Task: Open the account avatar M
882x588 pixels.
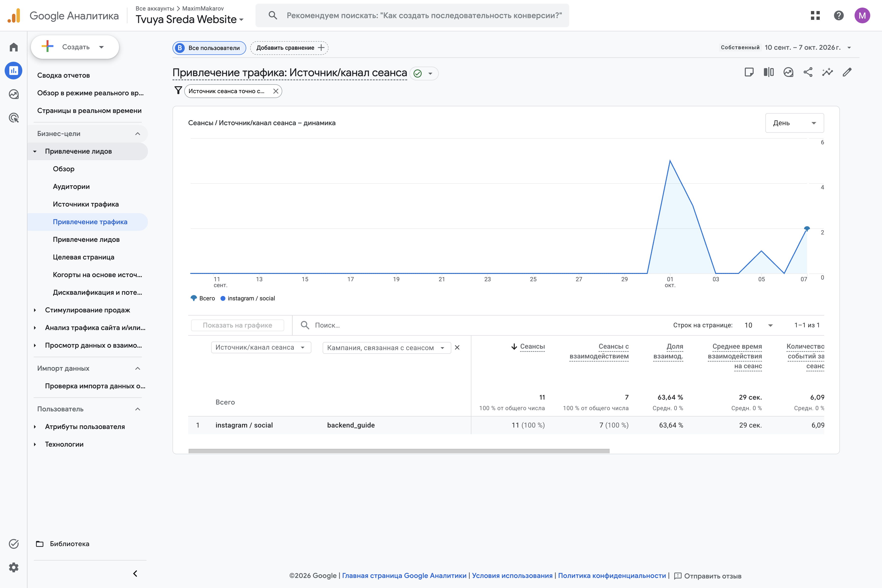Action: pos(862,15)
